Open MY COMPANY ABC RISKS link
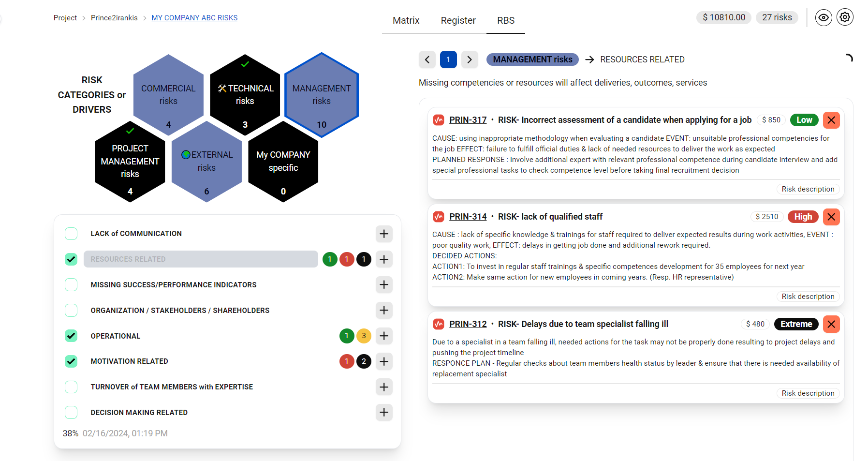Viewport: 868px width, 461px height. pyautogui.click(x=194, y=18)
